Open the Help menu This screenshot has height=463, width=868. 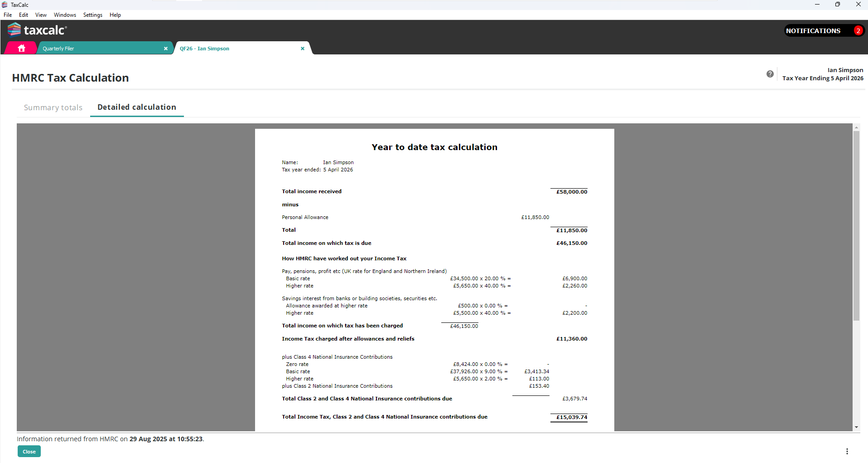coord(115,15)
